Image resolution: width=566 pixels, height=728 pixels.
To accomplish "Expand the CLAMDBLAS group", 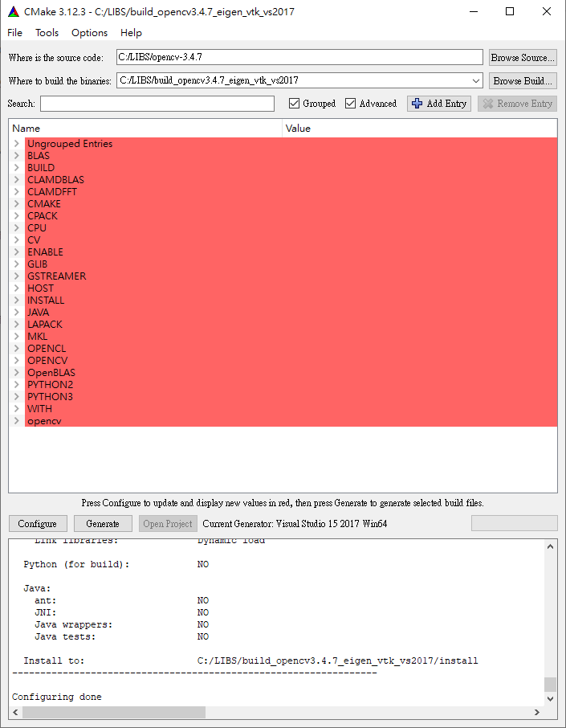I will pos(16,180).
